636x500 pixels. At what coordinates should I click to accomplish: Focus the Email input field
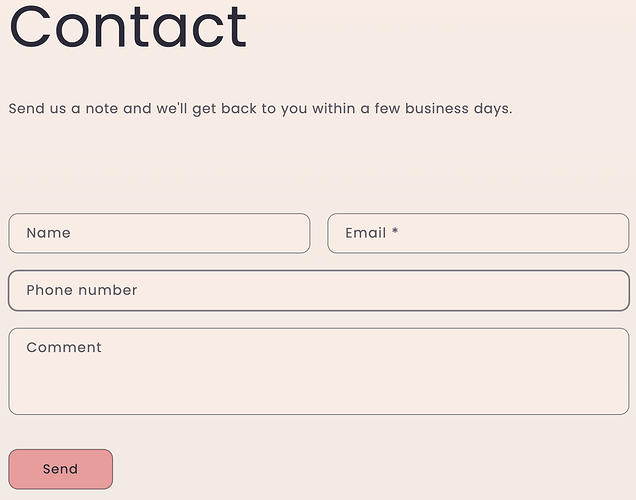point(478,233)
